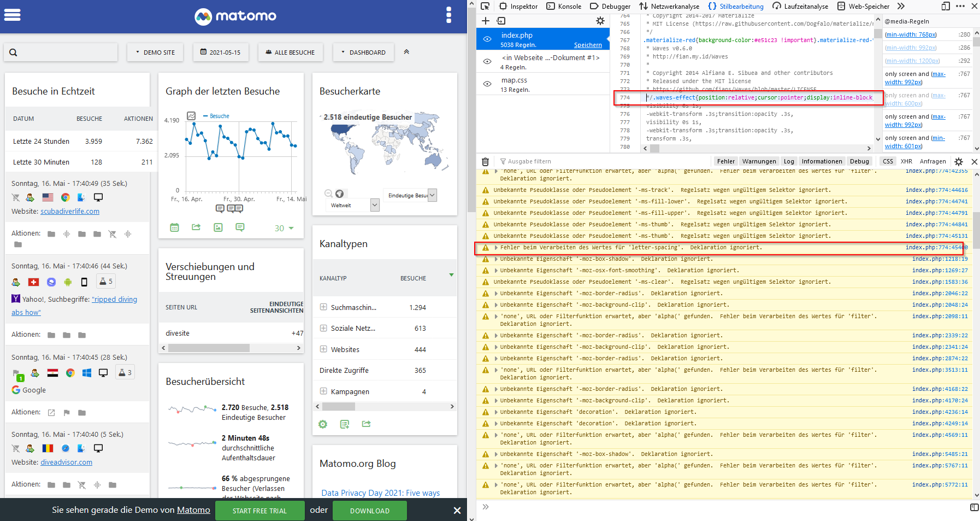Expand the Websites row in Kanaltypen

tap(323, 349)
